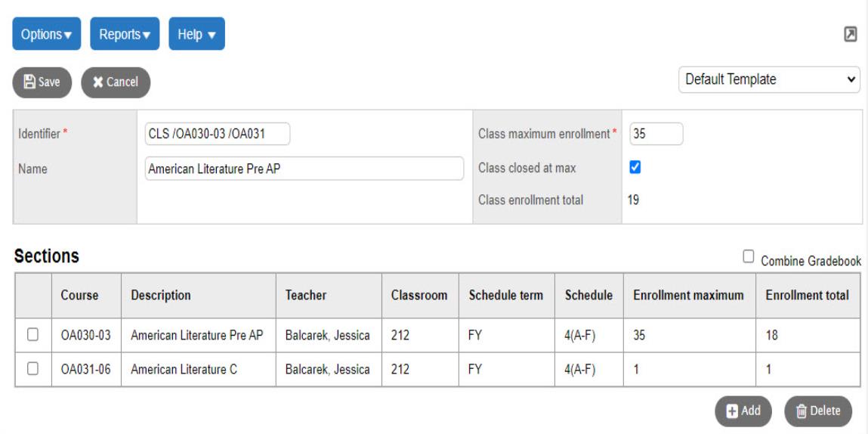Viewport: 868px width, 434px height.
Task: Click the pop-out window icon
Action: [851, 33]
